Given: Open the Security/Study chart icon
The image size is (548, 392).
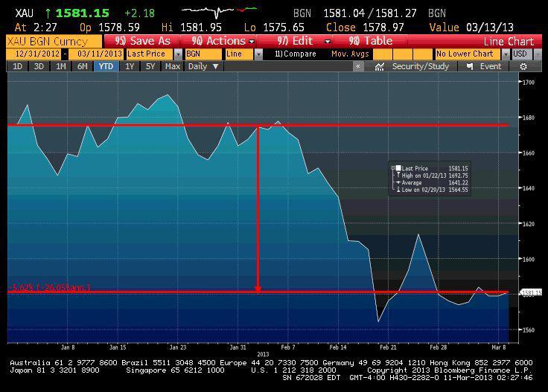Looking at the screenshot, I should click(380, 66).
